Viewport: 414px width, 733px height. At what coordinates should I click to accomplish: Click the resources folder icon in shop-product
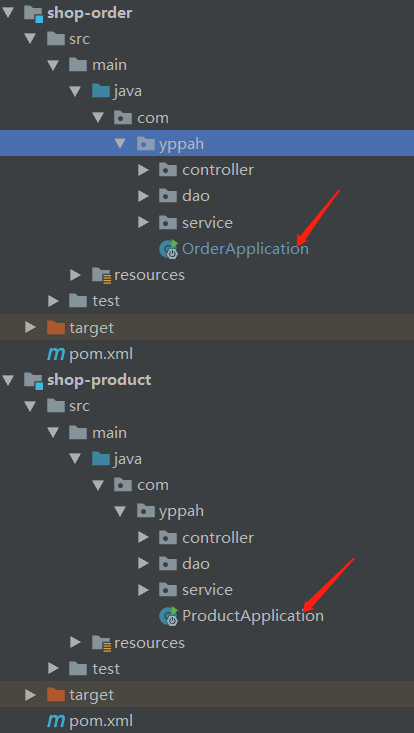pyautogui.click(x=101, y=643)
